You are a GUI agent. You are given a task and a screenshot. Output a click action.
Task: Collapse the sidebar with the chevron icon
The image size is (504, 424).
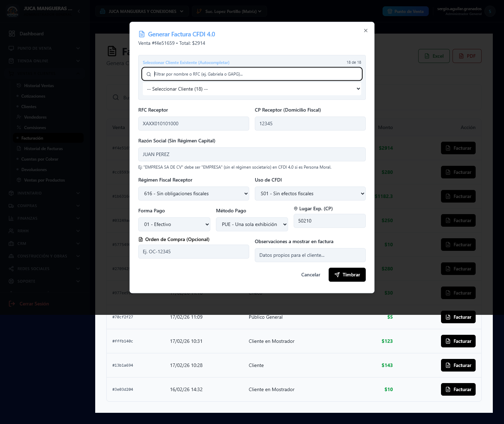point(79,11)
